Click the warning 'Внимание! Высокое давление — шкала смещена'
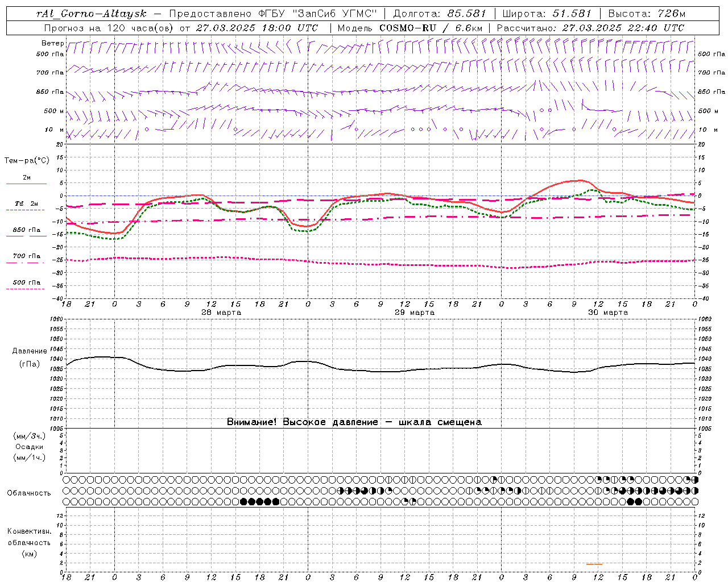Viewport: 728px width, 582px height. pos(354,422)
